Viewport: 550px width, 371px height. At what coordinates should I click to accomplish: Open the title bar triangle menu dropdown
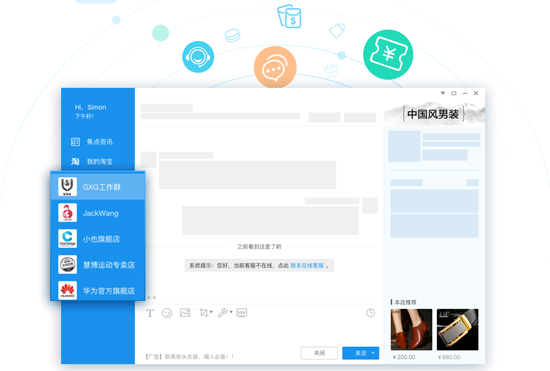pyautogui.click(x=443, y=93)
